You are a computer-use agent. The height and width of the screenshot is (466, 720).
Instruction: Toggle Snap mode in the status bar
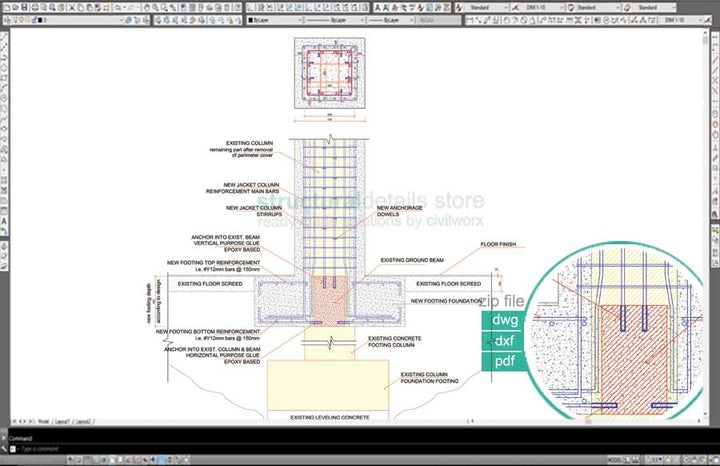[79, 459]
